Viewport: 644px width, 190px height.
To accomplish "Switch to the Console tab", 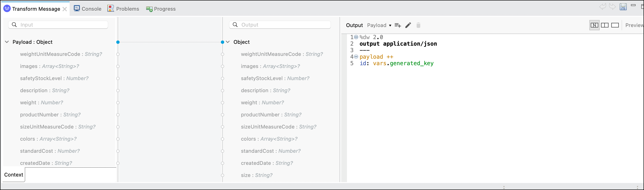I will coord(88,9).
